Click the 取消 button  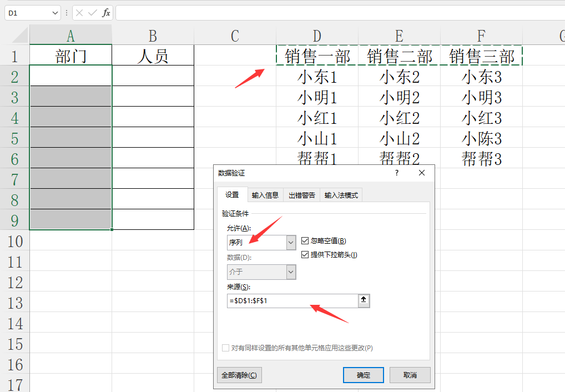tap(410, 375)
